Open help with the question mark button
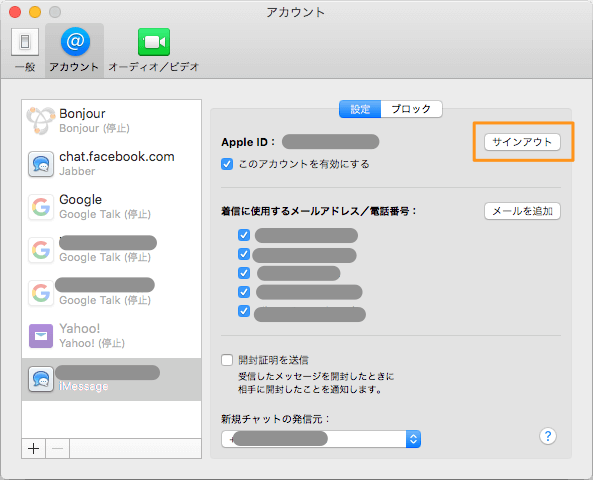Image resolution: width=593 pixels, height=480 pixels. [548, 437]
